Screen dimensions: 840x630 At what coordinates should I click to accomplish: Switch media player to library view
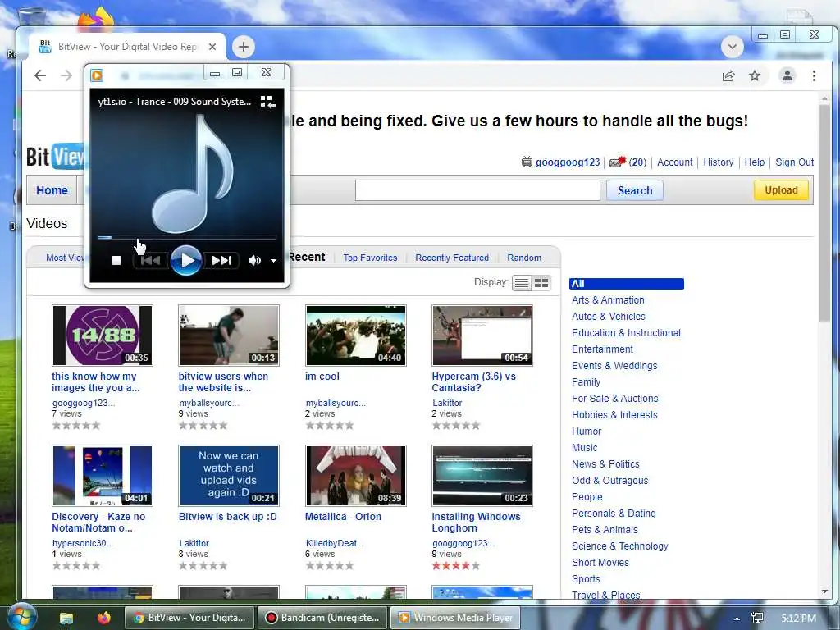(x=267, y=101)
